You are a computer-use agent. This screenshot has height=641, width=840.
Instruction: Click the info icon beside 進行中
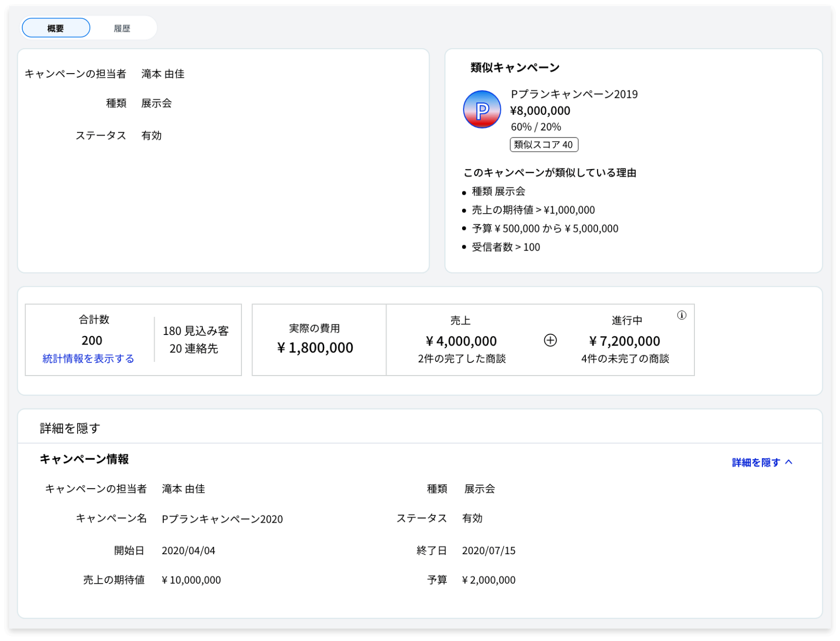click(681, 315)
